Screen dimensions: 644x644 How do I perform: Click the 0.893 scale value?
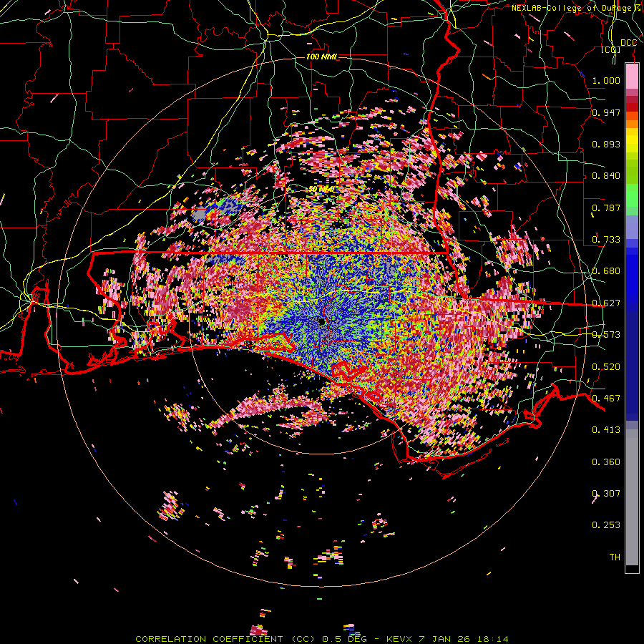[x=606, y=144]
